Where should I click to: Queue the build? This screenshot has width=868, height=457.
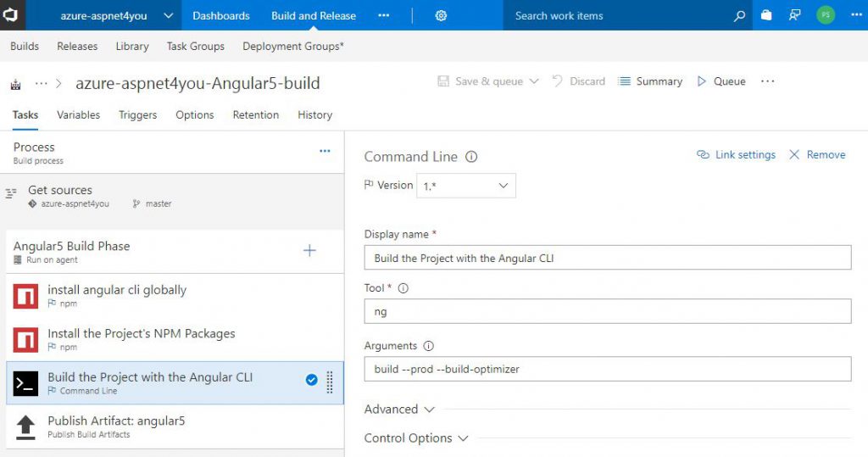coord(721,81)
